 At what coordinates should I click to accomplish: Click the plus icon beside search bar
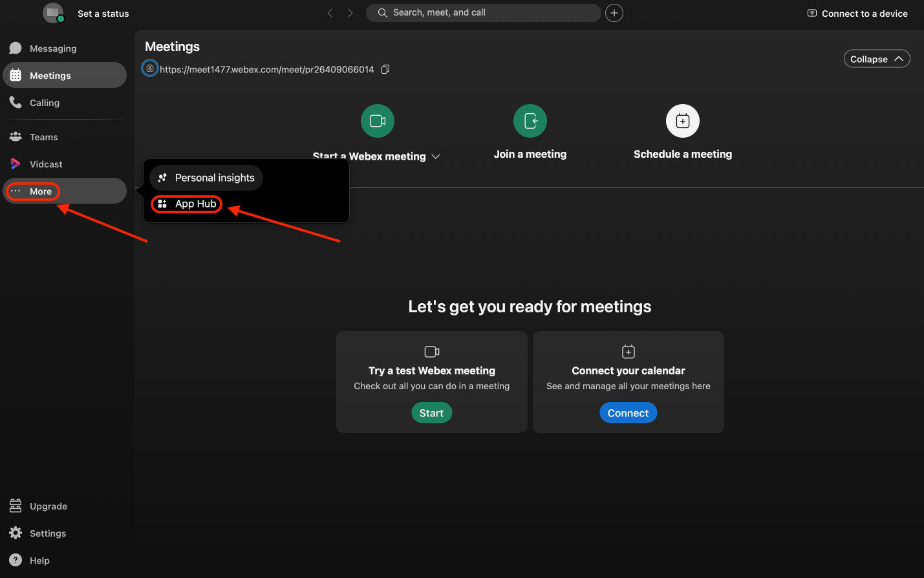click(614, 13)
